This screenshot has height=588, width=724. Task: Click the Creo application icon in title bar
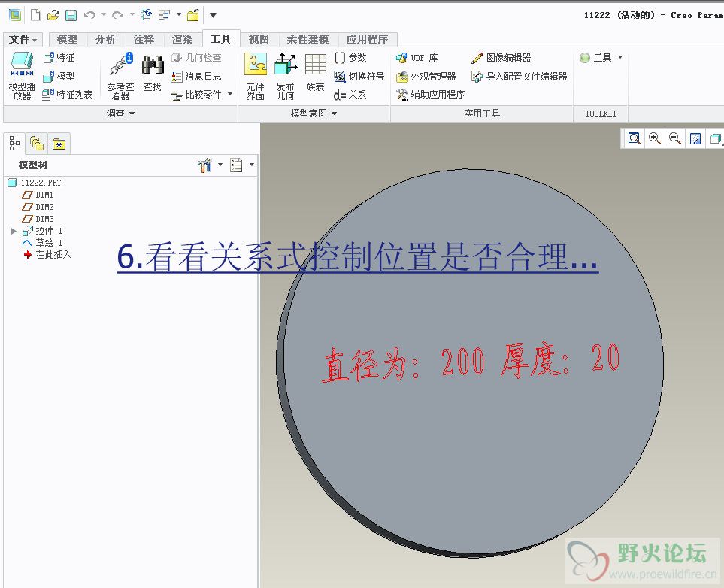tap(15, 15)
